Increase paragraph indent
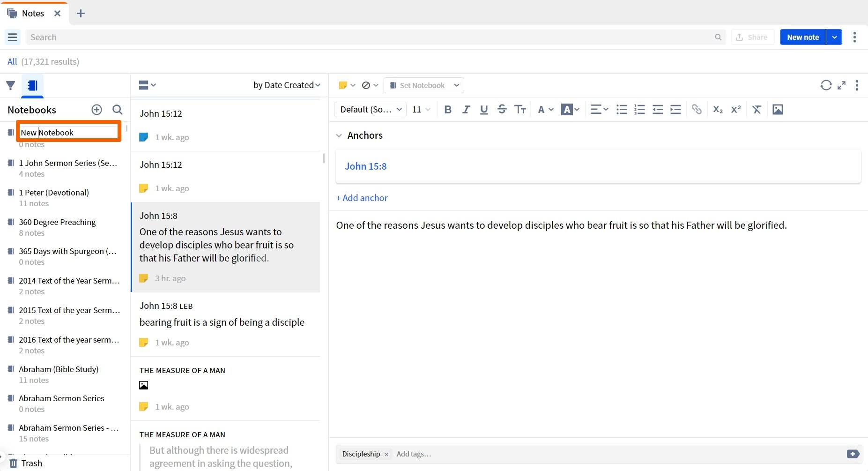The image size is (868, 471). coord(675,110)
